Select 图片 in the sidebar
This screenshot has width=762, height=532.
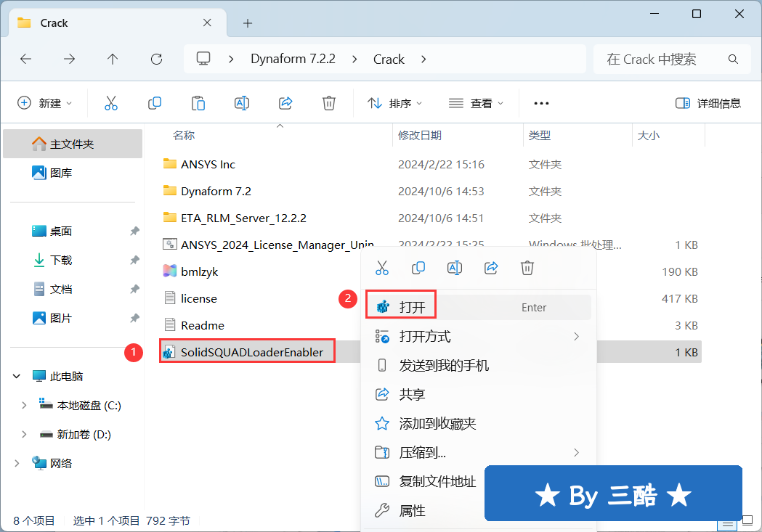[73, 319]
